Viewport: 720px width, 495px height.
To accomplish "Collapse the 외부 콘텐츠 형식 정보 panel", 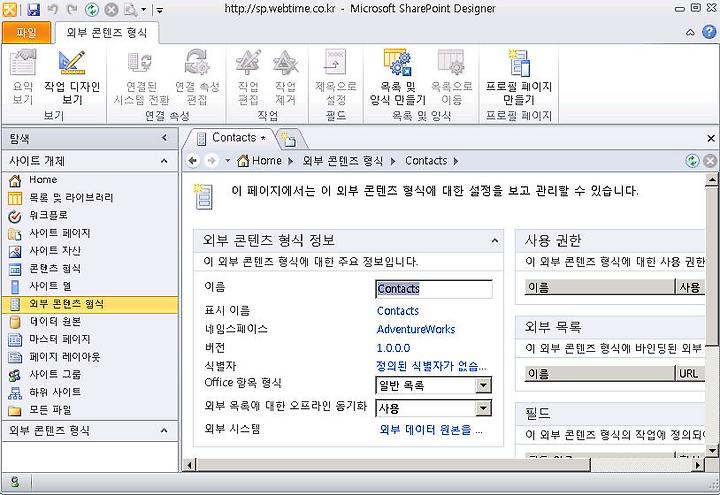I will 495,241.
